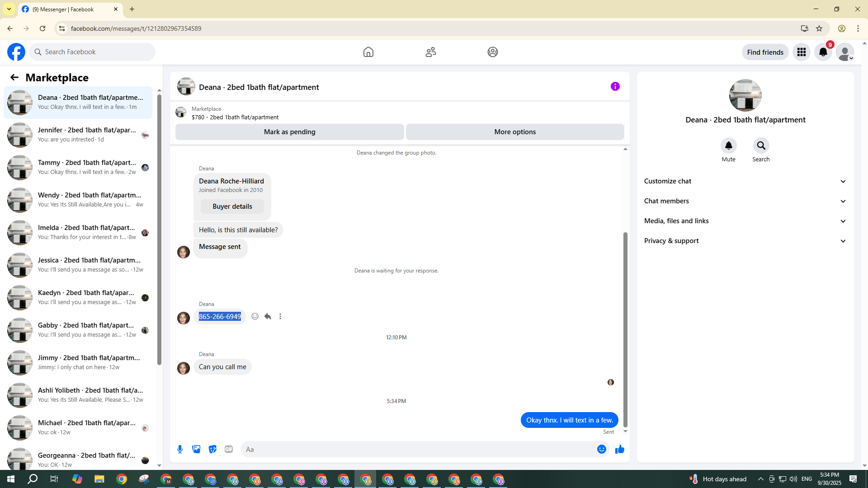This screenshot has width=868, height=488.
Task: Choose a sticker icon
Action: [212, 449]
